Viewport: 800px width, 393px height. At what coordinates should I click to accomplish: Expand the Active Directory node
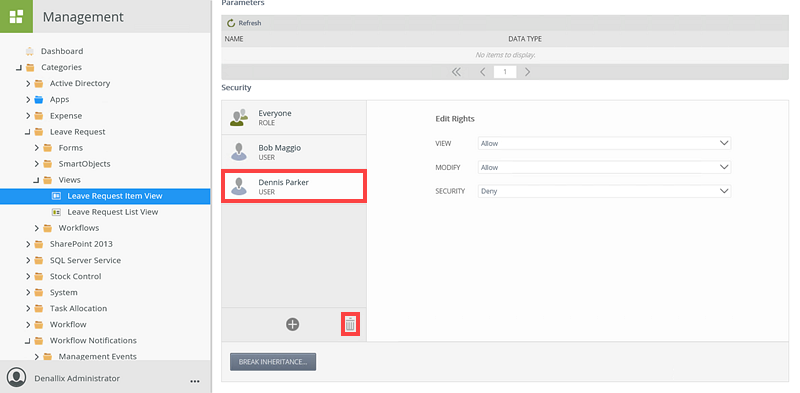pyautogui.click(x=28, y=83)
